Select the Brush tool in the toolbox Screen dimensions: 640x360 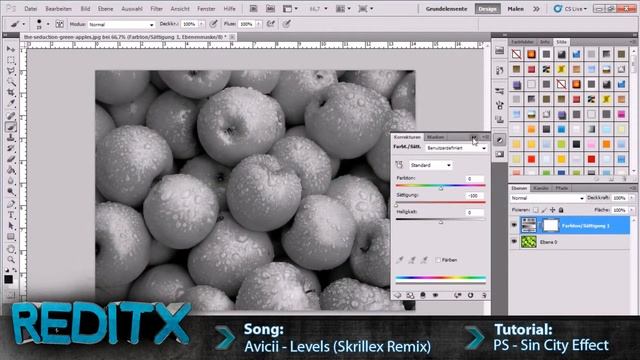tap(11, 127)
